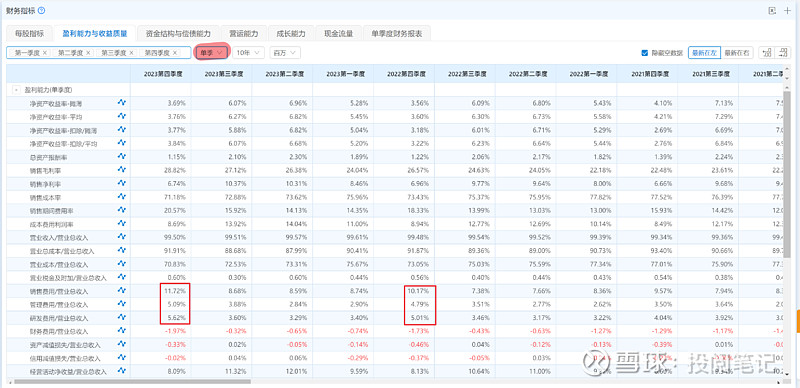Screen dimensions: 800x388
Task: Click the 2023第四季度 column header
Action: click(x=161, y=74)
